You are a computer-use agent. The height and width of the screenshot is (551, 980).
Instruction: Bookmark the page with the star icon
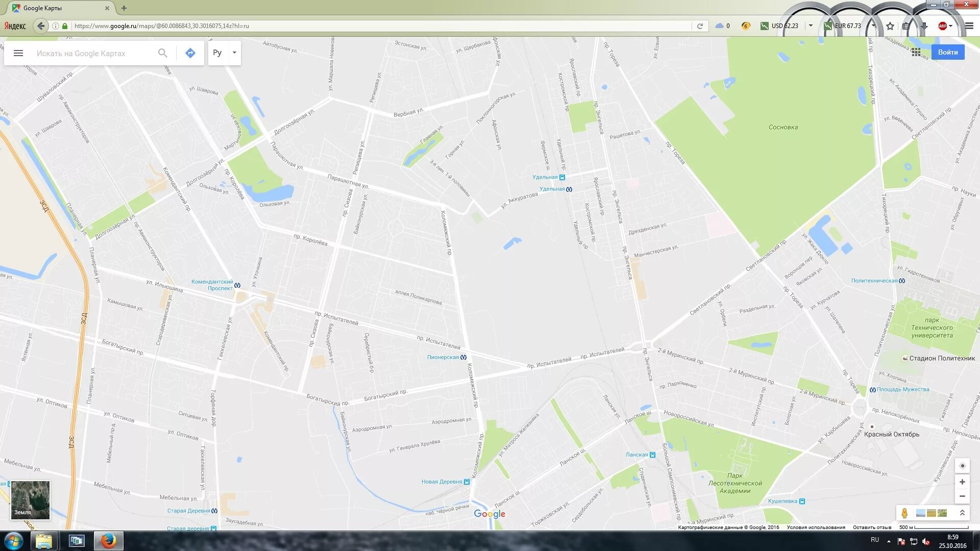(x=890, y=26)
